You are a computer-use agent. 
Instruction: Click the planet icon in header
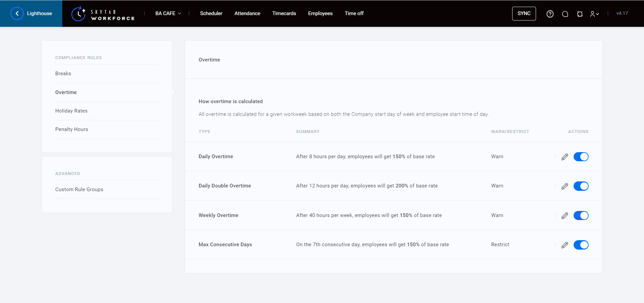pyautogui.click(x=580, y=14)
